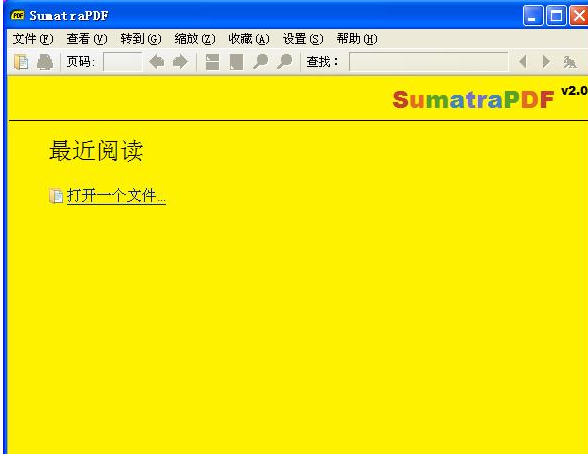The height and width of the screenshot is (454, 588).
Task: Find previous match arrow
Action: [523, 62]
